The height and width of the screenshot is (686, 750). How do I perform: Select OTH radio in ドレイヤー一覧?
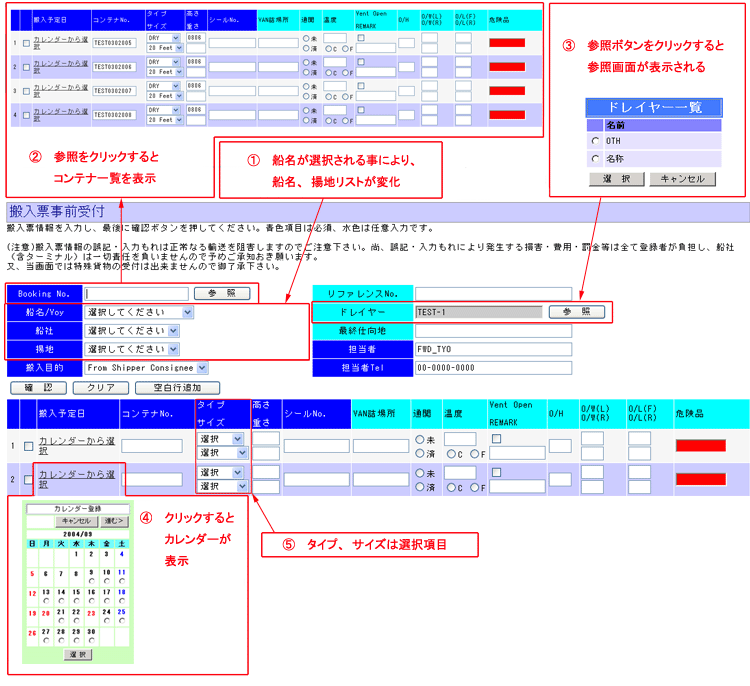596,141
